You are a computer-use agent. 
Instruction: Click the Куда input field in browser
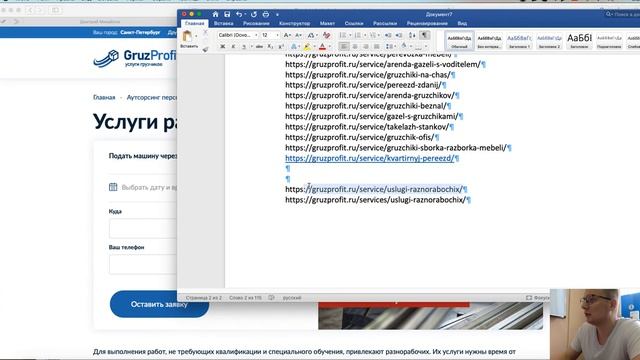tap(143, 228)
